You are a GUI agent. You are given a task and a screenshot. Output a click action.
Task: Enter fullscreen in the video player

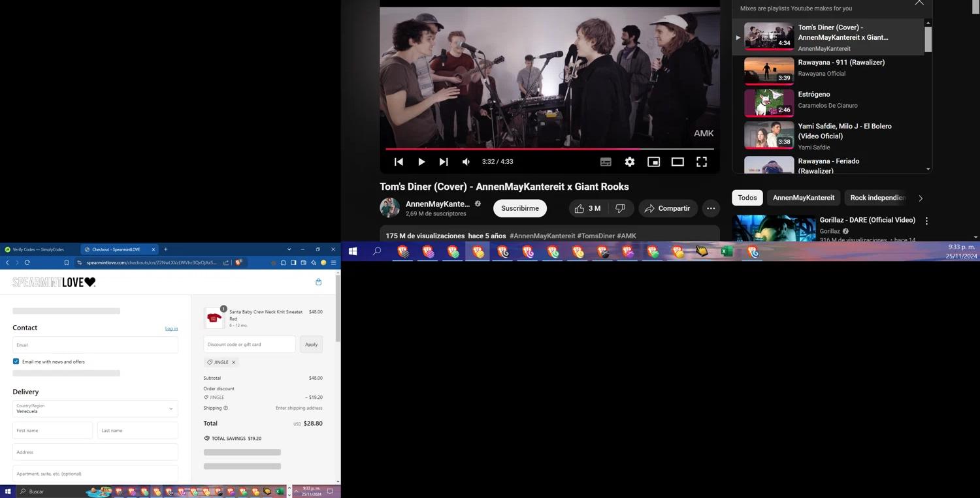(702, 162)
